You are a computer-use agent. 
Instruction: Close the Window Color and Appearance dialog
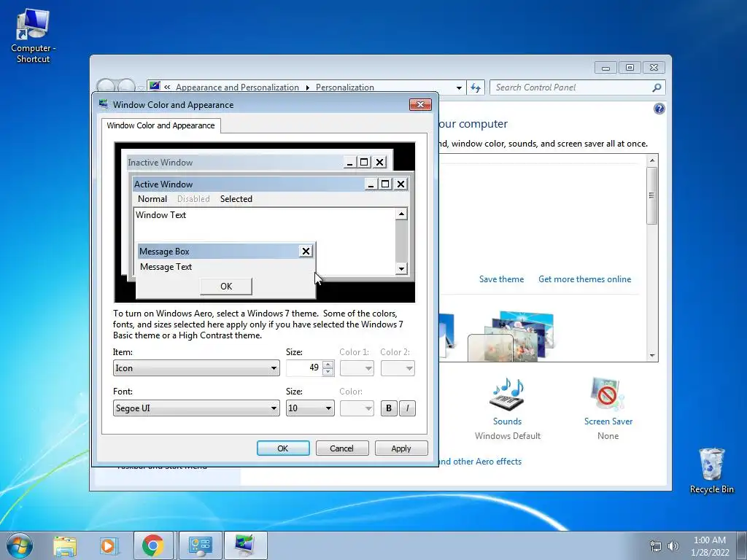coord(420,105)
